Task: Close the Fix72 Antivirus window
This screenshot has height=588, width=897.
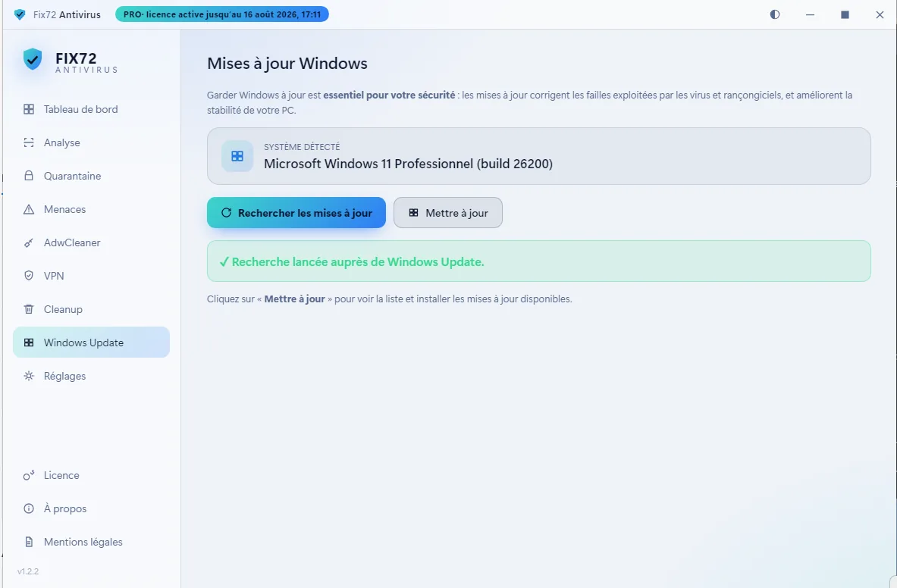Action: pyautogui.click(x=880, y=14)
